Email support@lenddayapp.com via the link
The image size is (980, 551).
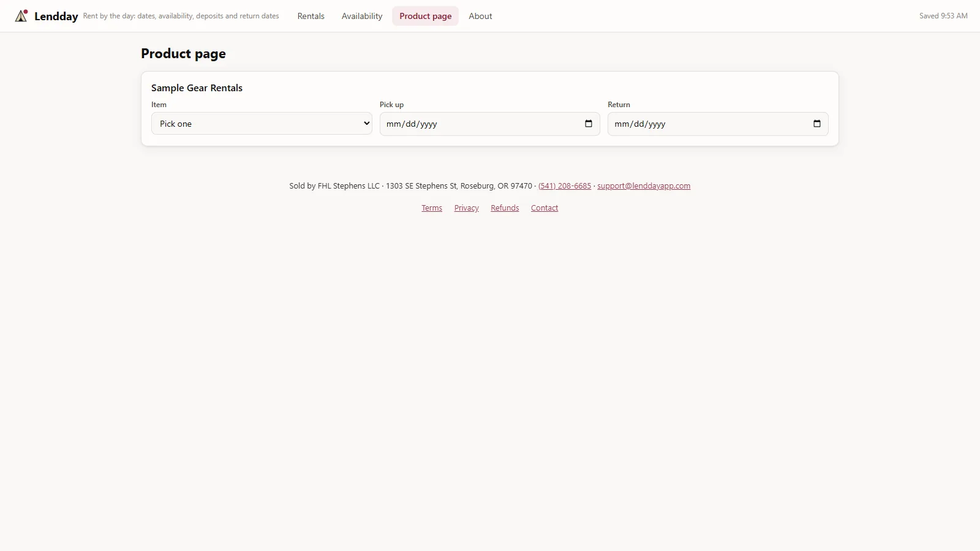click(x=644, y=186)
